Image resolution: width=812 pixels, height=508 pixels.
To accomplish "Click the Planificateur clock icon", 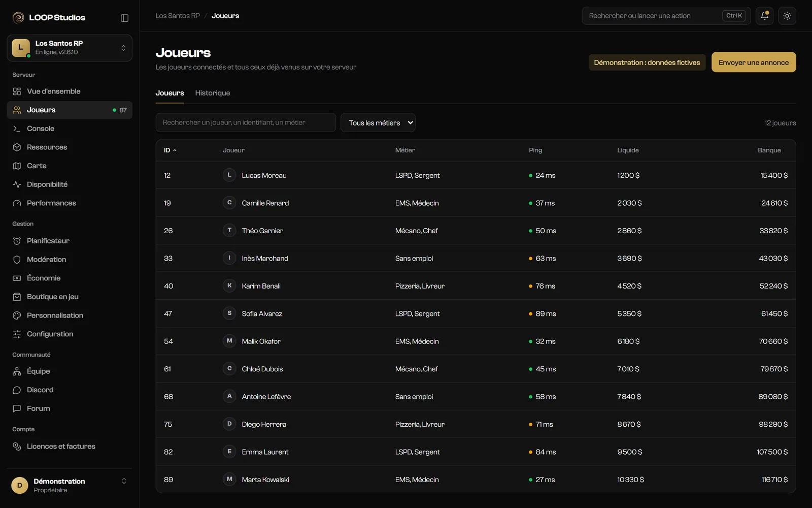I will tap(17, 241).
